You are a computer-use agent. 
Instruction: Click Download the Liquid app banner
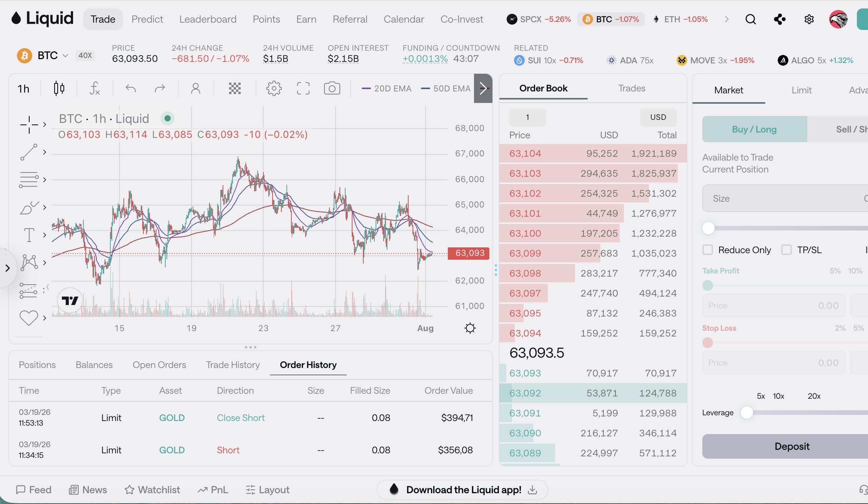pyautogui.click(x=462, y=490)
